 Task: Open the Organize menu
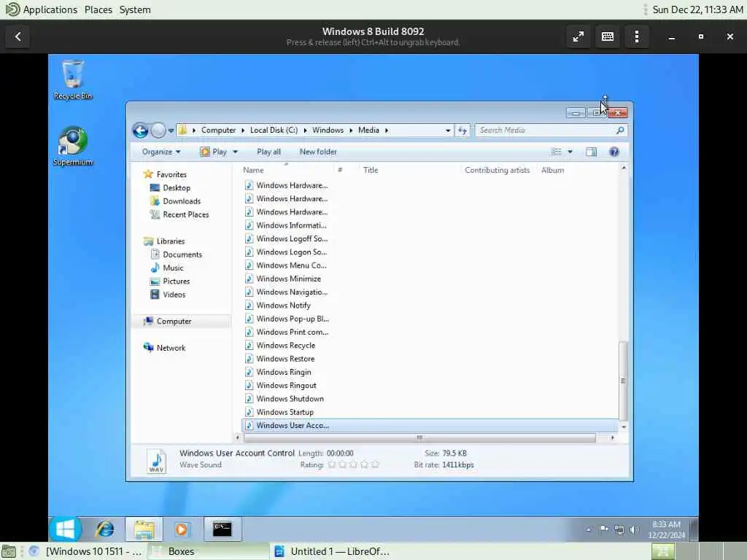(161, 152)
